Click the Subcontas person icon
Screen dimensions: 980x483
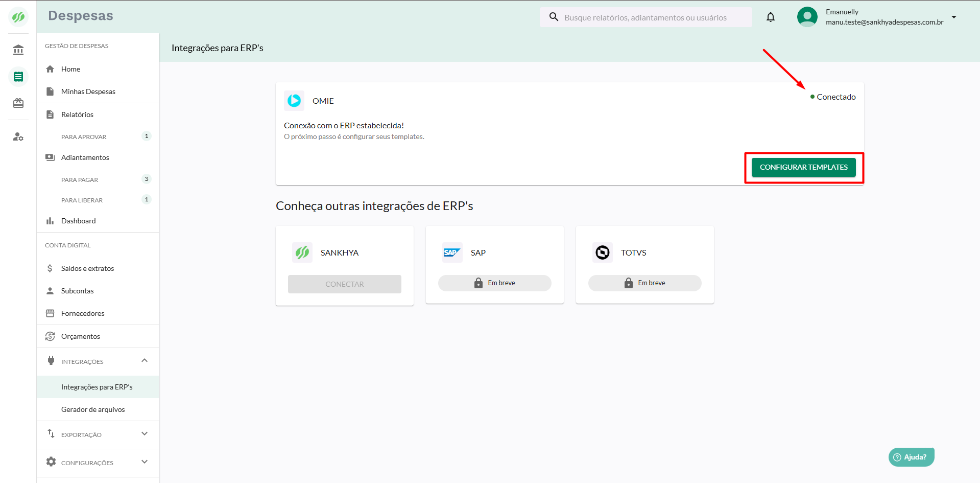50,291
